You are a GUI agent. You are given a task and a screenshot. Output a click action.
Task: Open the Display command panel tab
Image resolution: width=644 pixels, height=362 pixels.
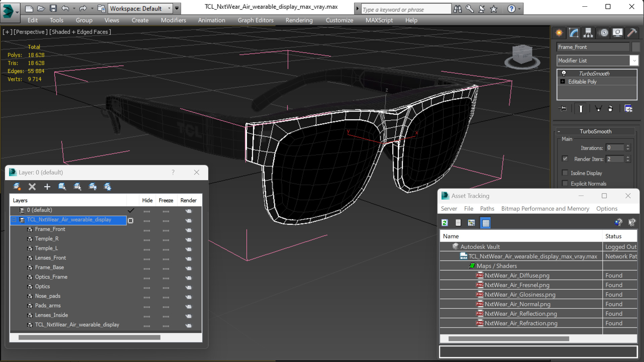[x=617, y=32]
